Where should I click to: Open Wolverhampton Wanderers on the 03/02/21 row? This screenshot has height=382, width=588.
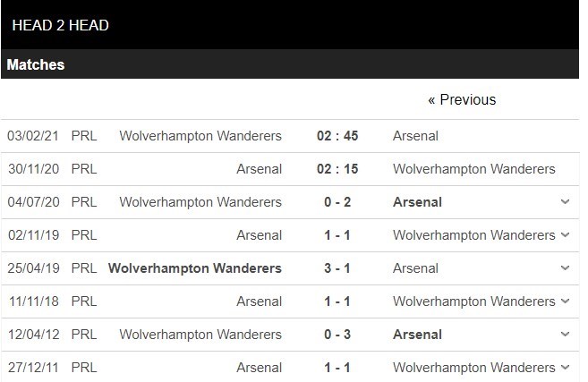(x=200, y=136)
